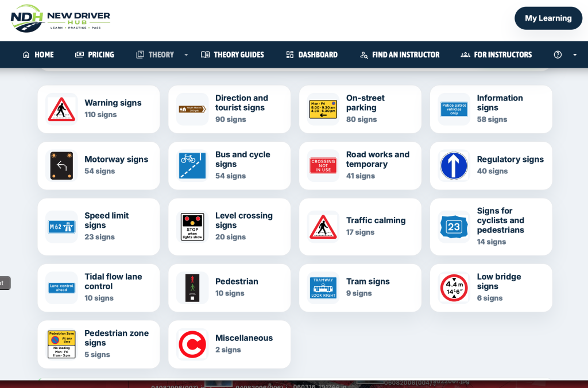Click the Theory Guides open-book icon
Image resolution: width=588 pixels, height=388 pixels.
(x=205, y=55)
